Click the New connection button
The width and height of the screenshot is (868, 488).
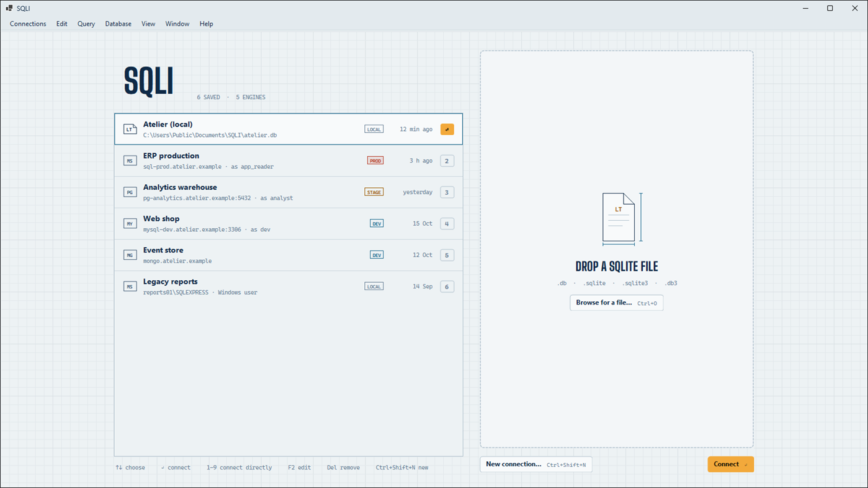[x=536, y=464]
